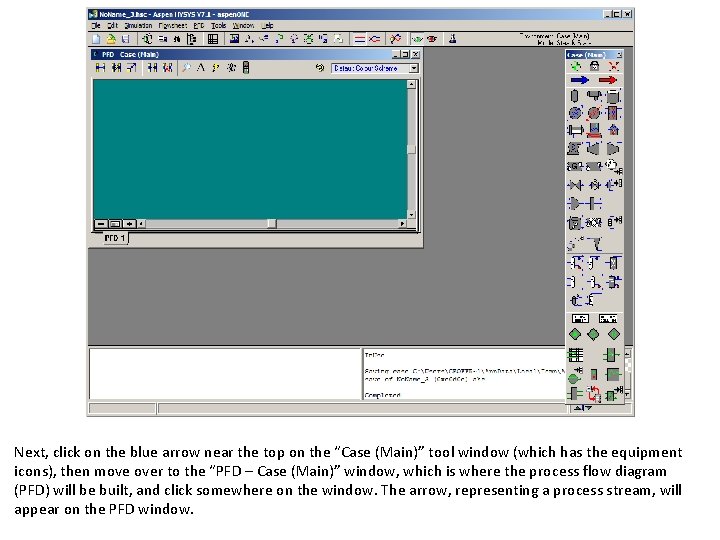
Task: Click the PFD vertical scrollbar up arrow
Action: point(411,84)
